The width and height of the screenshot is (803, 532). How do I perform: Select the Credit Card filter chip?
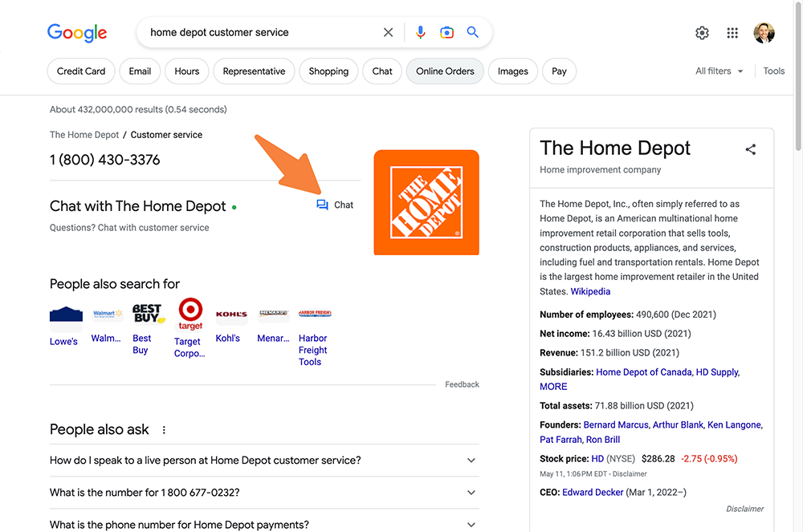click(x=81, y=71)
